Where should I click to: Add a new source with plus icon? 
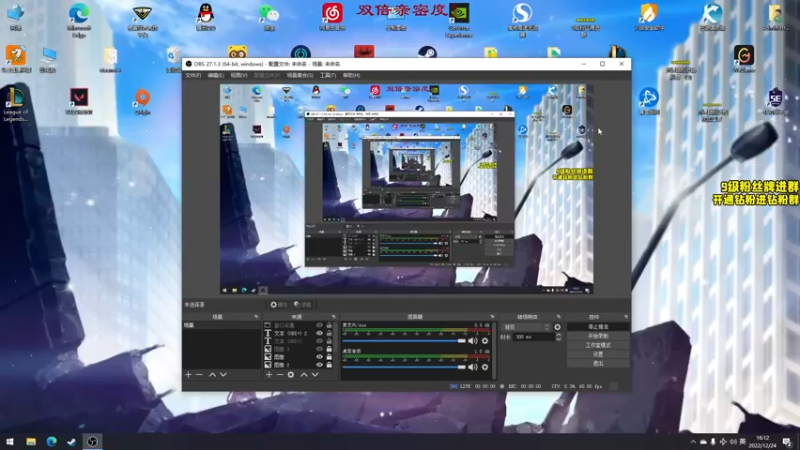(269, 374)
